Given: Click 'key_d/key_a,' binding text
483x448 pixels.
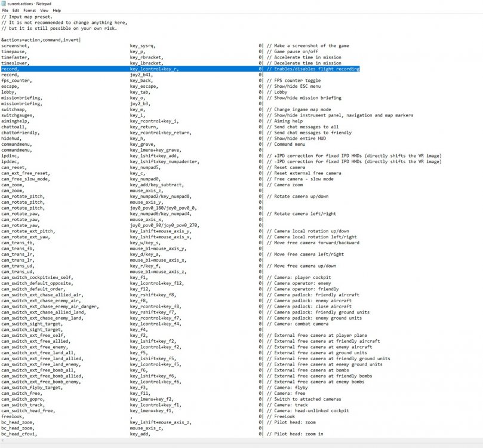Looking at the screenshot, I should pos(146,254).
